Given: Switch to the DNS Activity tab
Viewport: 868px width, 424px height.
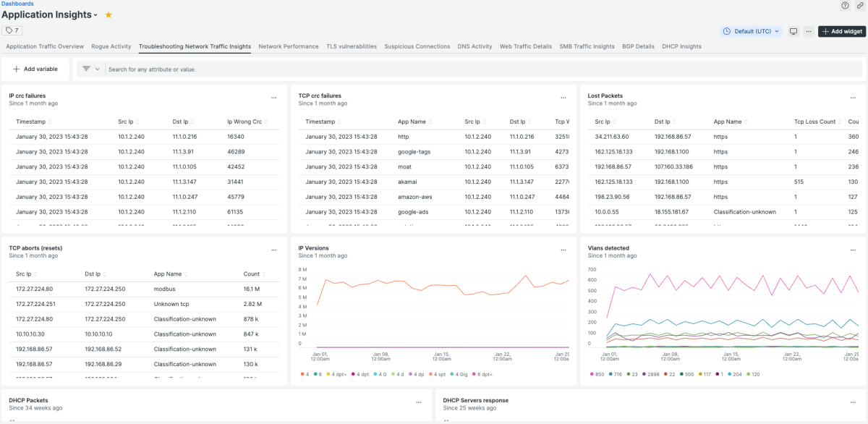Looking at the screenshot, I should pos(475,46).
